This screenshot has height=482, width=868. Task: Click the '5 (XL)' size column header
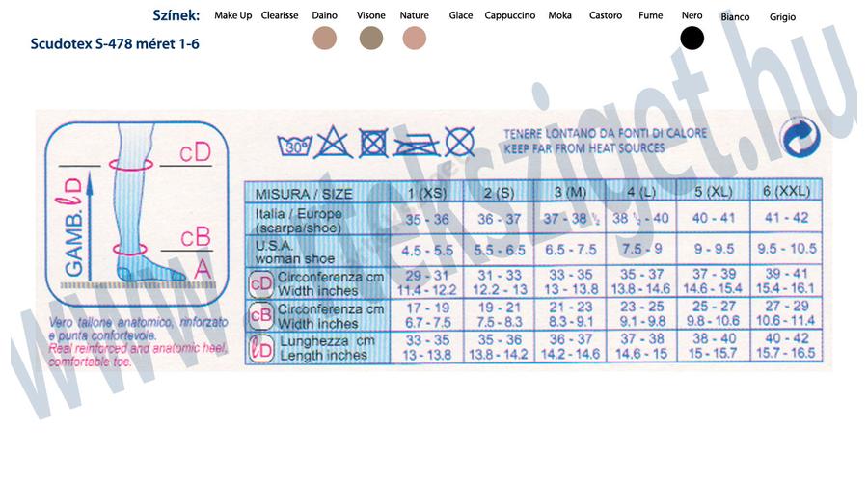pyautogui.click(x=713, y=192)
